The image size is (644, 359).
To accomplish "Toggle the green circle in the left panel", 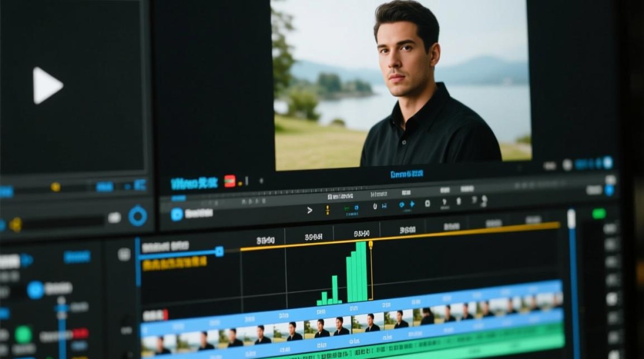I will tap(23, 334).
